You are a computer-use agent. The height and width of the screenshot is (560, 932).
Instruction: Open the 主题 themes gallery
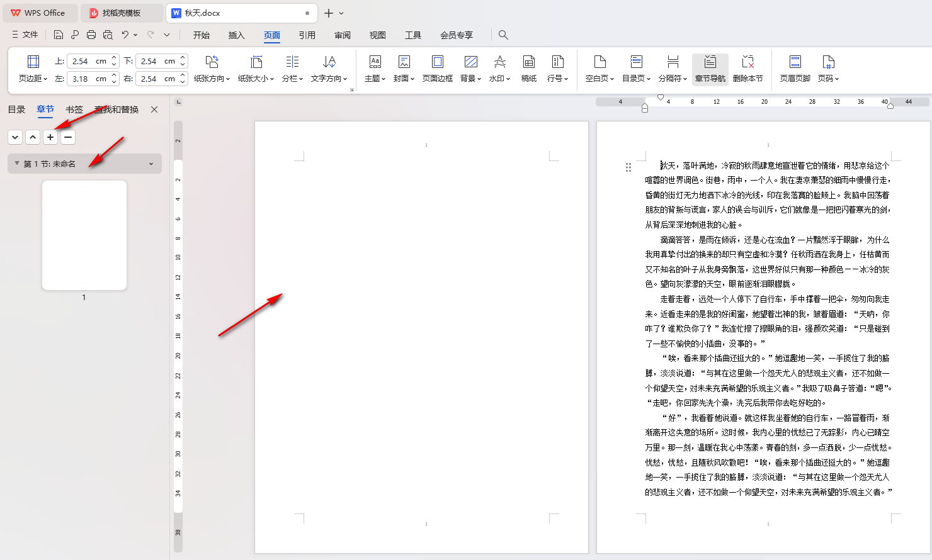pos(375,69)
